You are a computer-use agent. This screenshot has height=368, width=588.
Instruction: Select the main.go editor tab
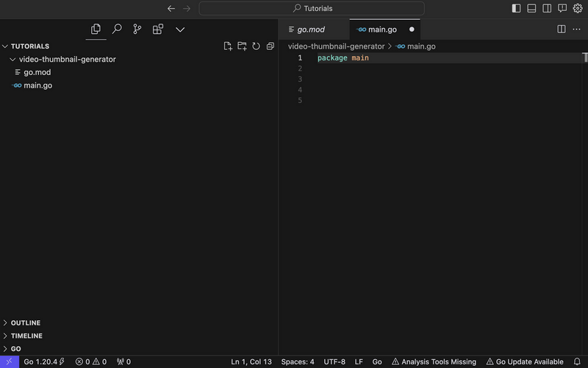point(381,29)
